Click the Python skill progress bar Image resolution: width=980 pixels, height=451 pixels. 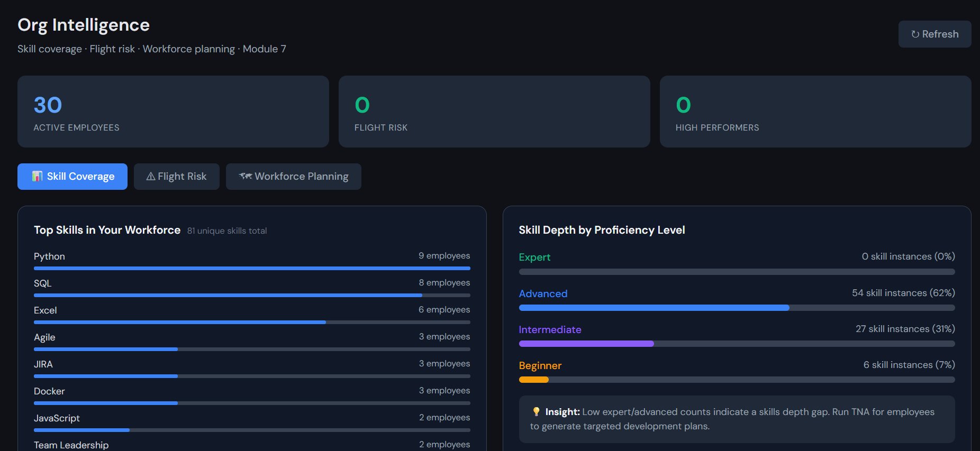252,269
